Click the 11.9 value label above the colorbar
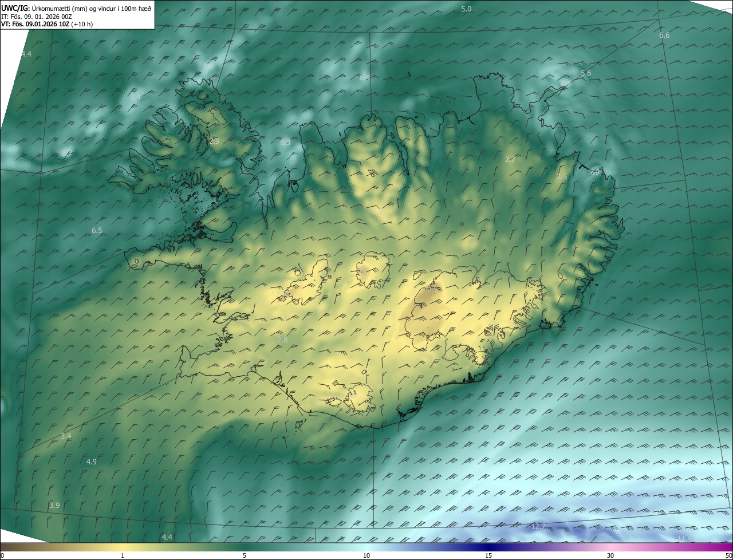The height and width of the screenshot is (560, 733). click(x=684, y=538)
